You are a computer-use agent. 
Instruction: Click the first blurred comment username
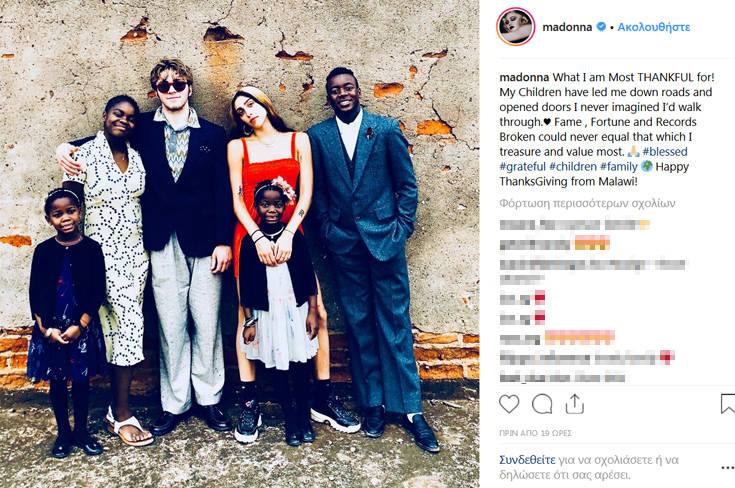click(x=518, y=225)
